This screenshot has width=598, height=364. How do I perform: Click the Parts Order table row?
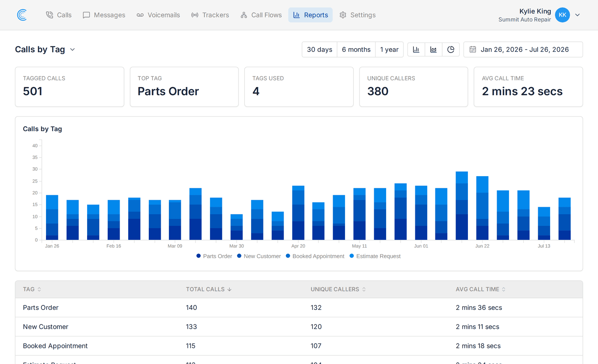[x=299, y=308]
